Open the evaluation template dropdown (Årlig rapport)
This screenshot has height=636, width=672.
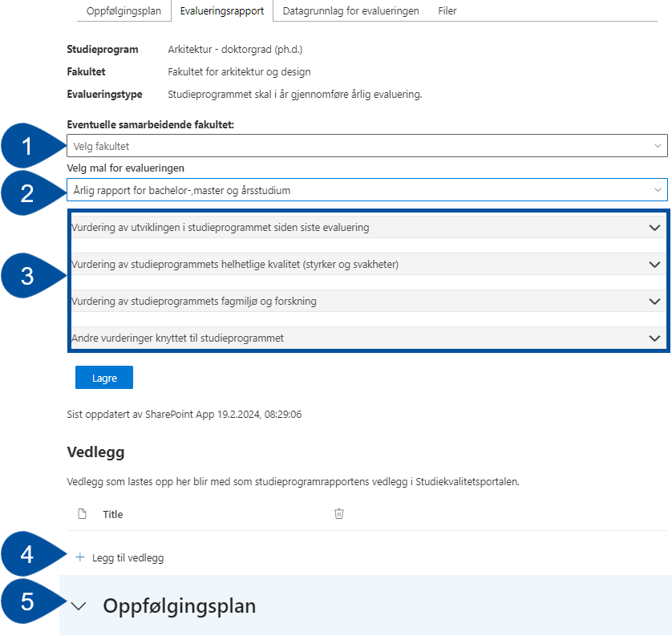pyautogui.click(x=366, y=190)
